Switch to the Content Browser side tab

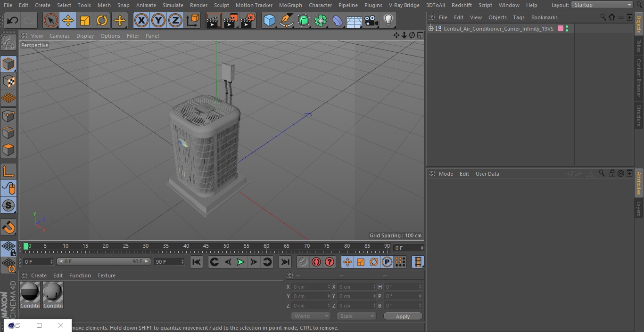(x=639, y=78)
